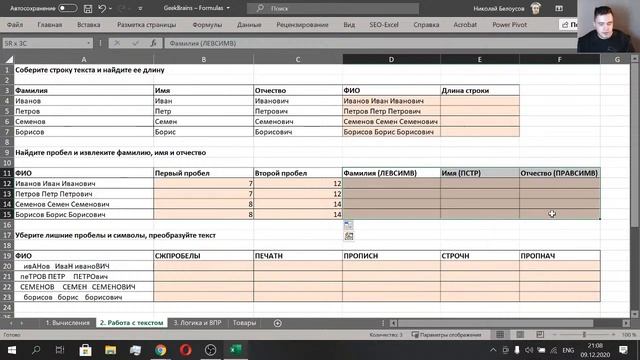Toggle the AutoSave switch
The image size is (640, 360).
tap(67, 8)
